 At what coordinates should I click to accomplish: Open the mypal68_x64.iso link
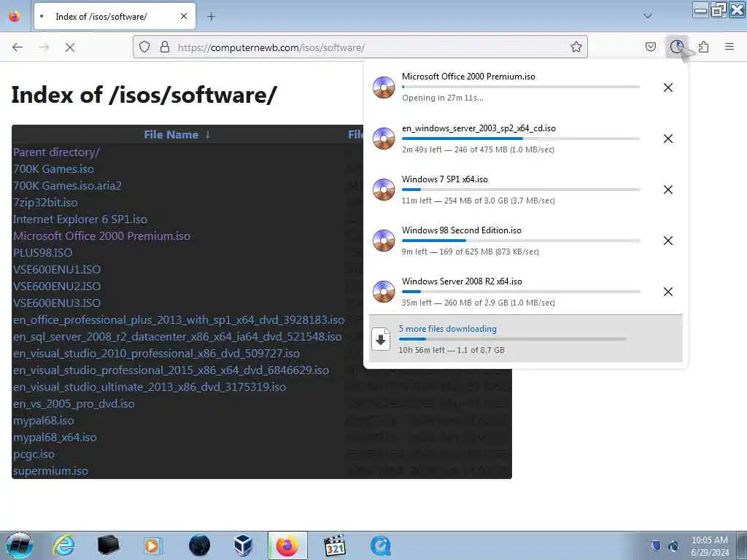tap(55, 437)
